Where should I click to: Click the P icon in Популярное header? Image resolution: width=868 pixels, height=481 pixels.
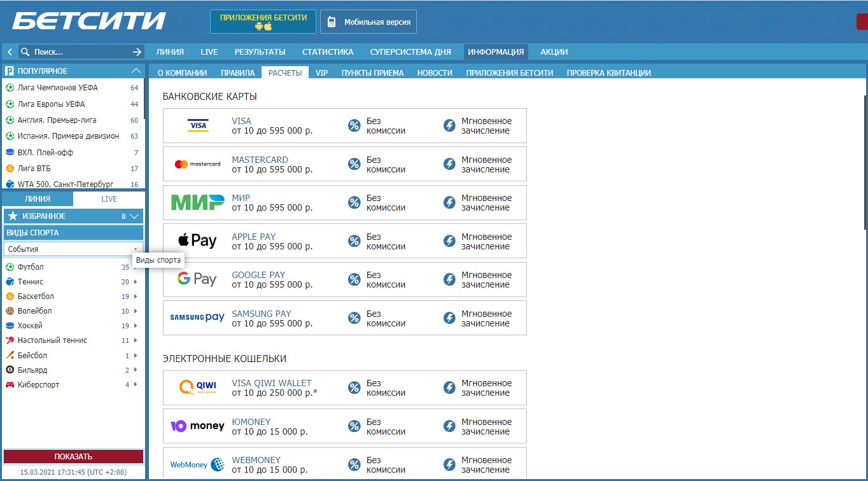(x=10, y=71)
